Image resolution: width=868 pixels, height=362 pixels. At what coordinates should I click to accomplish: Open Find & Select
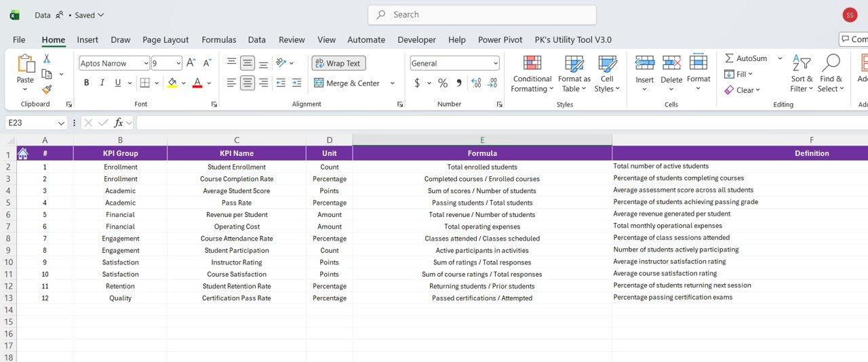[x=830, y=74]
